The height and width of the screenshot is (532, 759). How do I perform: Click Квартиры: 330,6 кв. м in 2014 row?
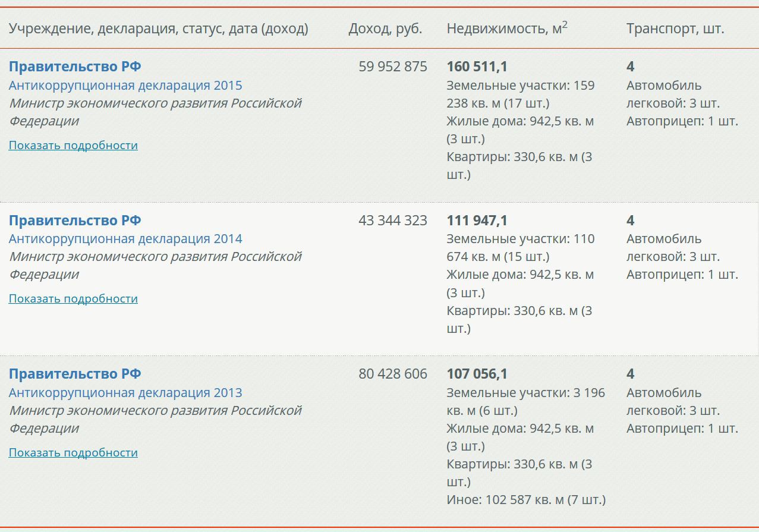click(519, 320)
